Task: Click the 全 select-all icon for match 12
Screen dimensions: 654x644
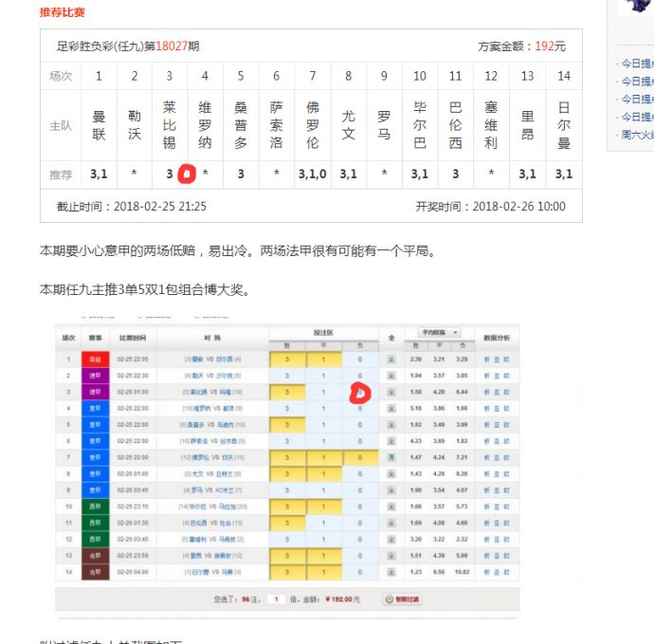Action: [391, 540]
